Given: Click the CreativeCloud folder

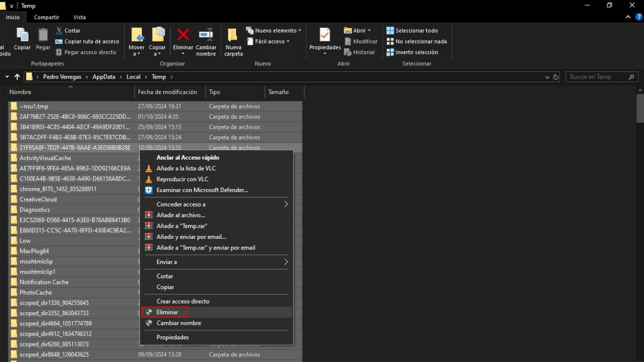Looking at the screenshot, I should coord(38,199).
